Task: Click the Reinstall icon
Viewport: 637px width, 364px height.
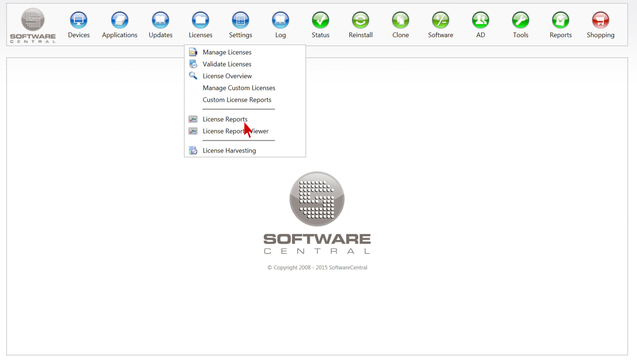Action: point(361,20)
